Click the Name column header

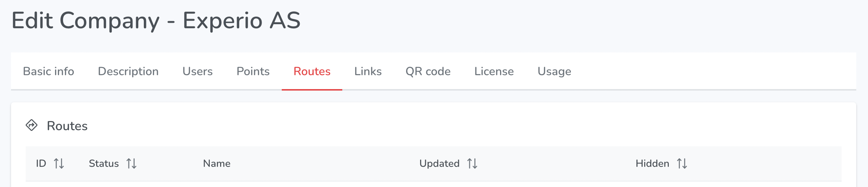pyautogui.click(x=217, y=164)
